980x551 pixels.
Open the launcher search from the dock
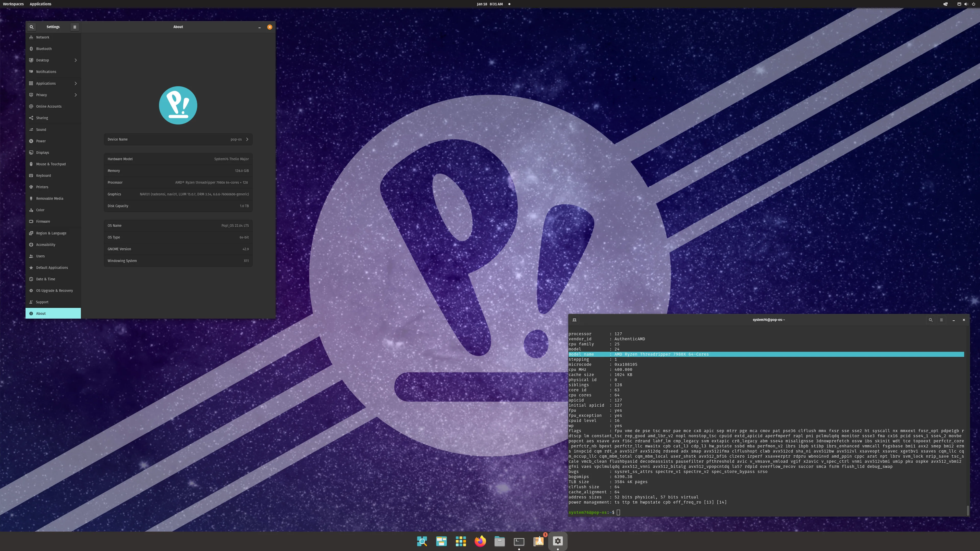(x=422, y=541)
